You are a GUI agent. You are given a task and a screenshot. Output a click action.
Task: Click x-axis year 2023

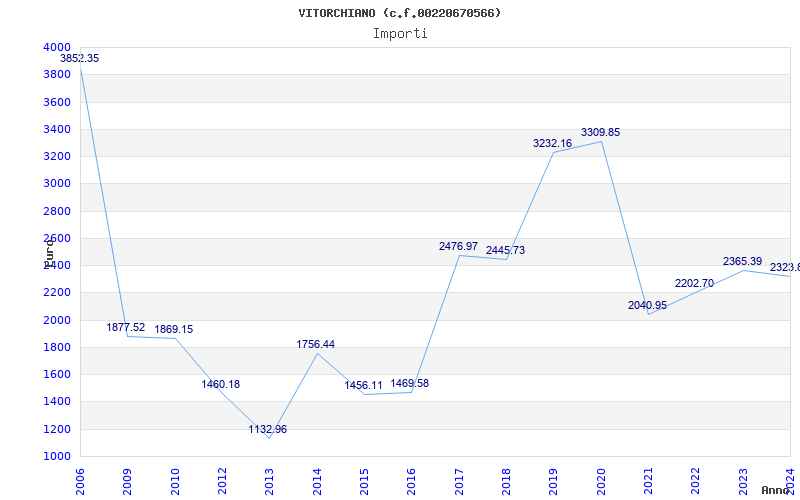pyautogui.click(x=743, y=481)
